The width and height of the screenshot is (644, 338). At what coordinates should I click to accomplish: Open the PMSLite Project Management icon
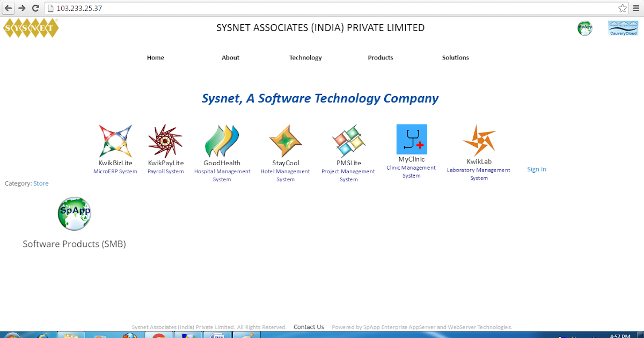pos(348,141)
